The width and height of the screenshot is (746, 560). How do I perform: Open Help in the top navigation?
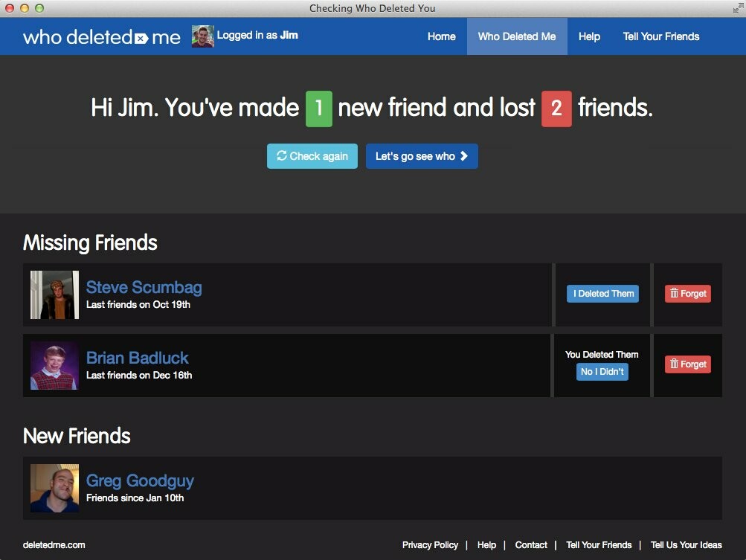589,36
